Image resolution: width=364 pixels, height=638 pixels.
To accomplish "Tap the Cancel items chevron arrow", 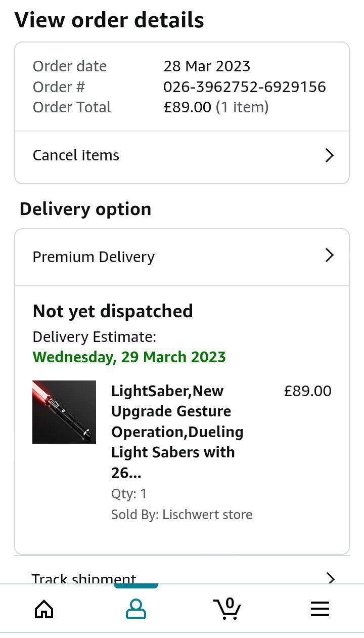I will (x=329, y=155).
